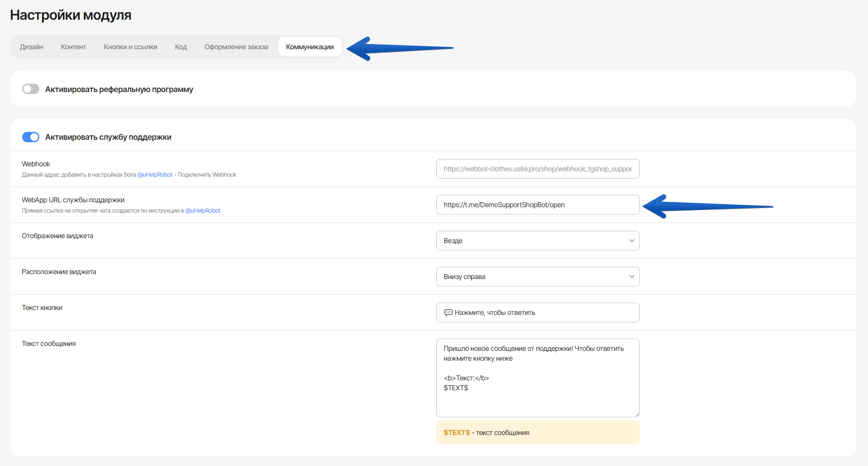
Task: Click the WebApp URL службы поддержки field
Action: (538, 205)
